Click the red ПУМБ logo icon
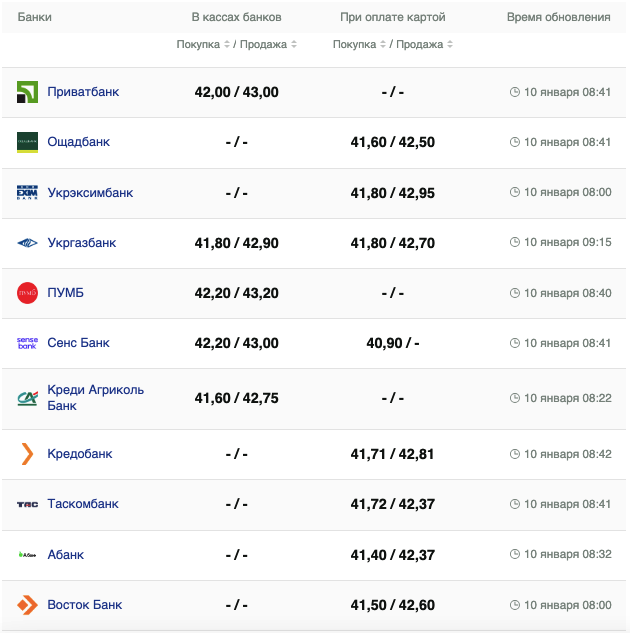The height and width of the screenshot is (633, 630). pyautogui.click(x=27, y=293)
